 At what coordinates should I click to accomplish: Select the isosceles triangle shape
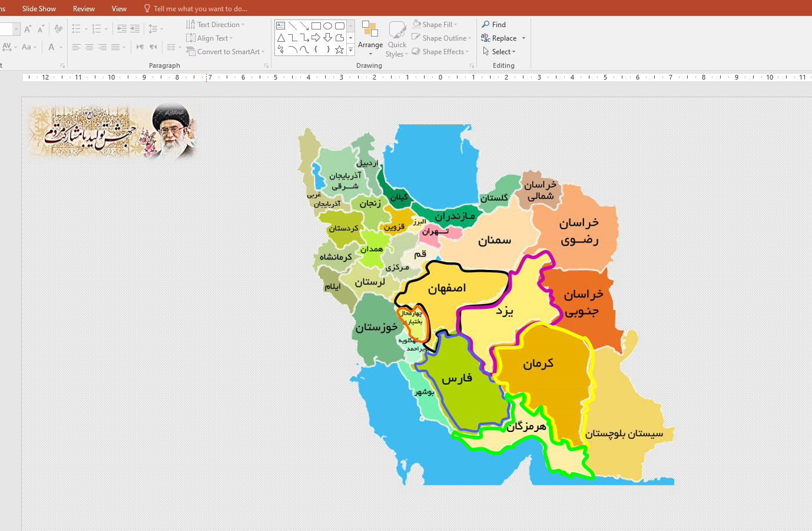tap(281, 38)
